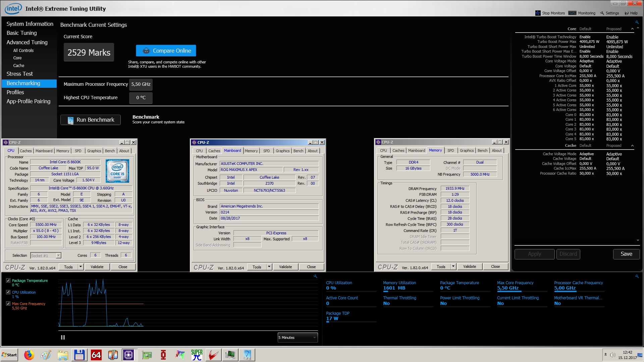Switch to Caches tab in left CPU-Z window
Screen dimensions: 644x362
[26, 151]
